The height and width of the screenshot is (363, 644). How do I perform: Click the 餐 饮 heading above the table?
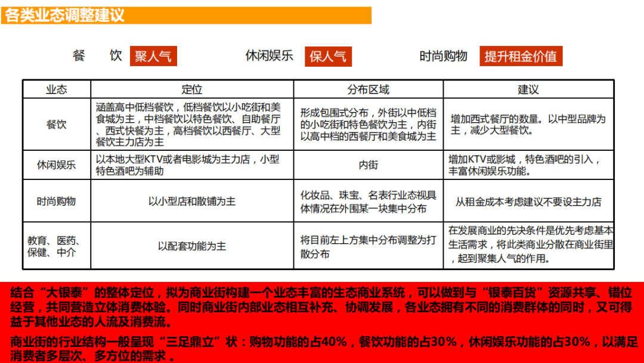[x=97, y=55]
